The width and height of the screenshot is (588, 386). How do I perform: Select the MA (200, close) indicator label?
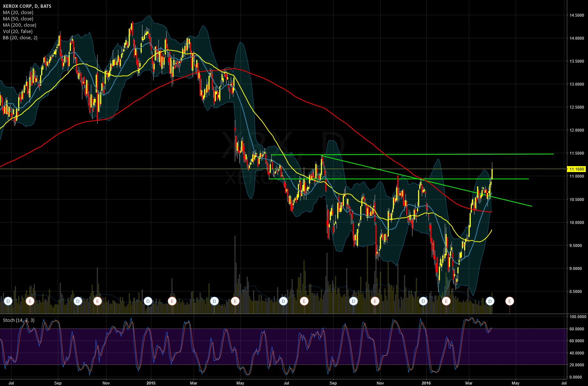pos(20,25)
